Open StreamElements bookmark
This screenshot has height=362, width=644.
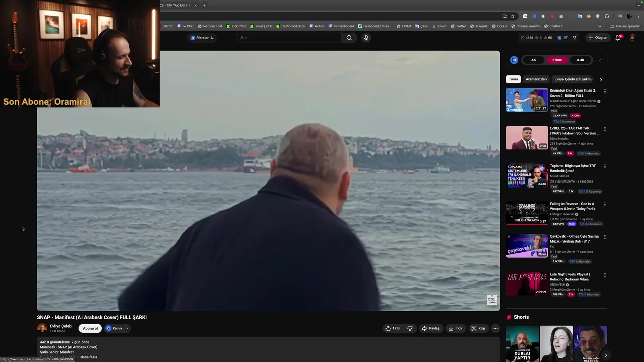point(526,26)
